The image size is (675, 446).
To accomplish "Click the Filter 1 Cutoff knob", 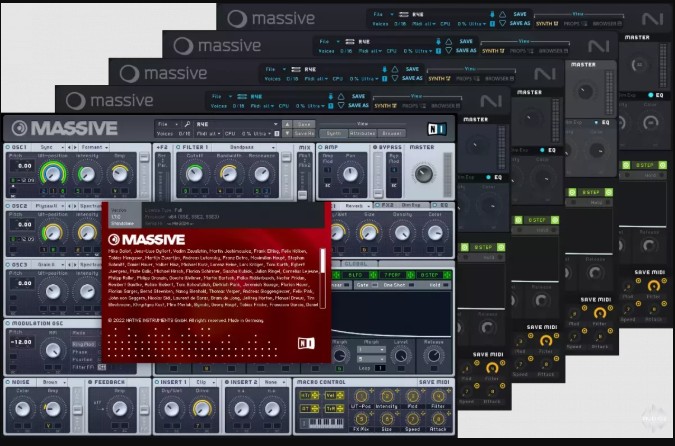I will click(194, 174).
